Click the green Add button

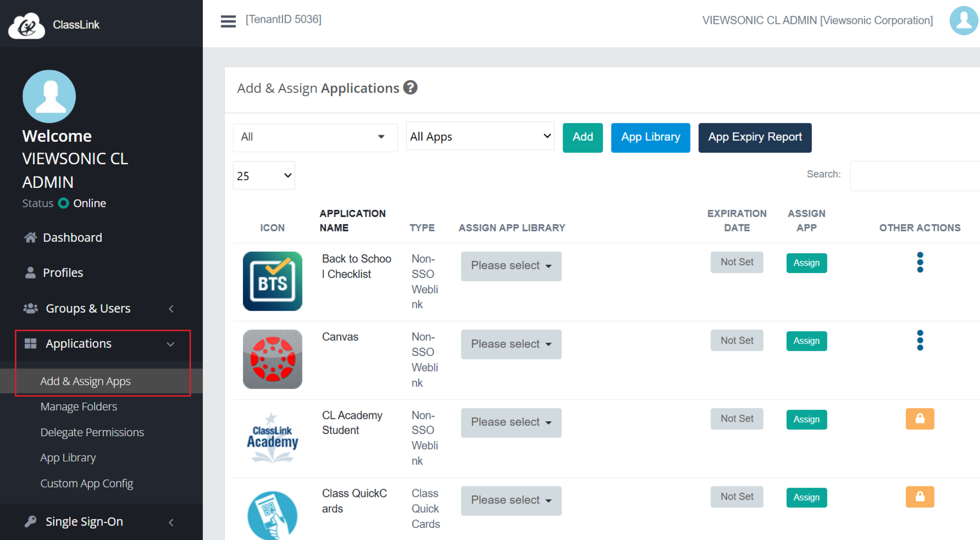[582, 137]
